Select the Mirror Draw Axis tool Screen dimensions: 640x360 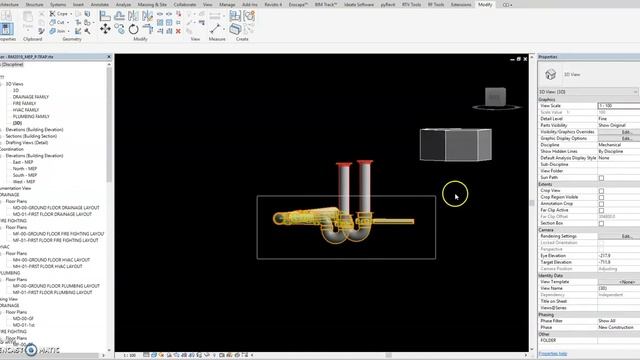pyautogui.click(x=147, y=16)
